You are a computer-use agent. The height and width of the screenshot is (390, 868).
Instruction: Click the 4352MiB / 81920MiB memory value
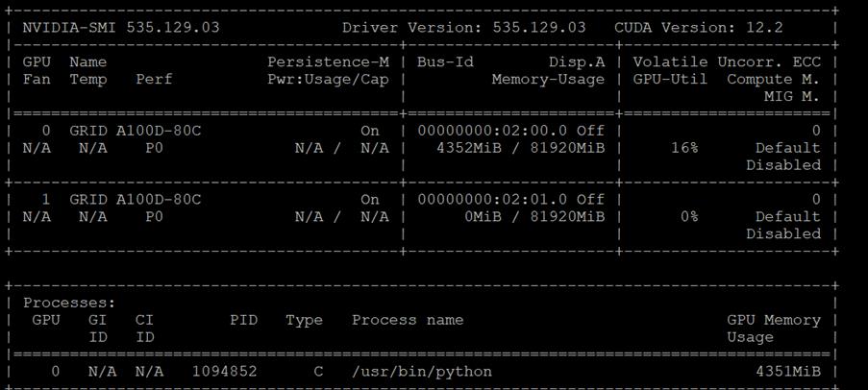point(520,148)
